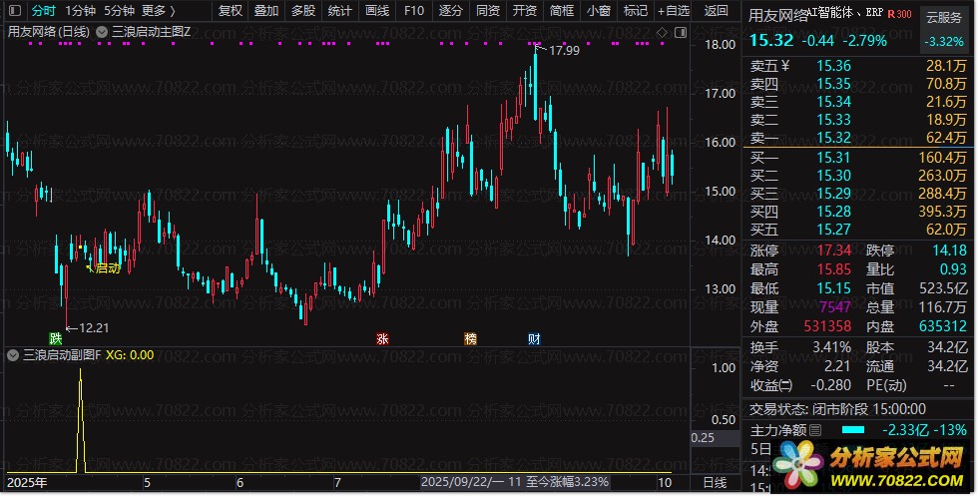
Task: Click the 外盘 value 531358
Action: 827,325
